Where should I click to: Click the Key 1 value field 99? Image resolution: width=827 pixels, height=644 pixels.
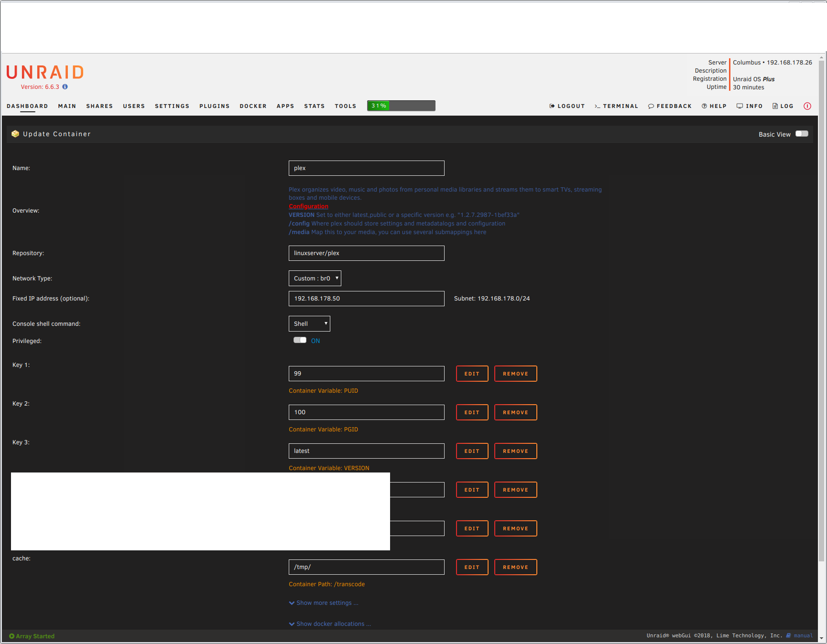click(x=367, y=374)
